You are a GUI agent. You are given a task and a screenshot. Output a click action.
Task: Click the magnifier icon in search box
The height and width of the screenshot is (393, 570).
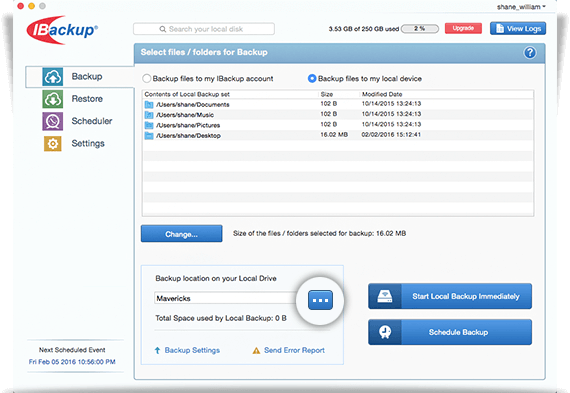coord(162,29)
